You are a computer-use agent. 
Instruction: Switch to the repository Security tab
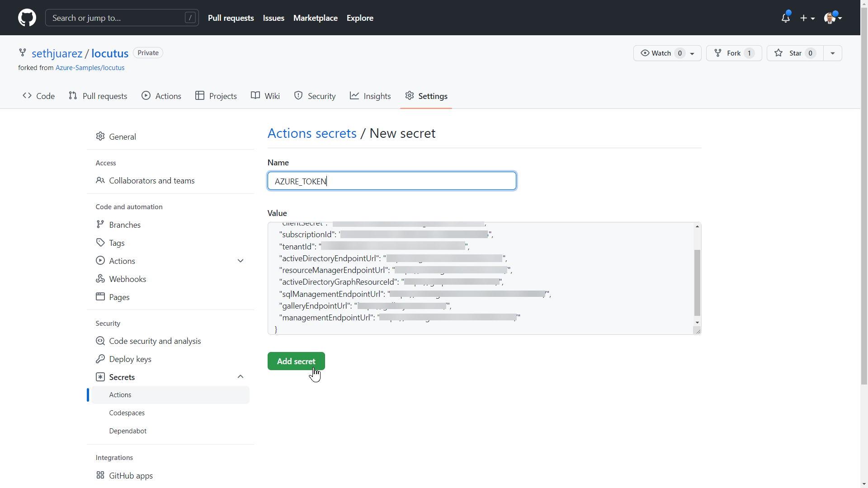point(315,96)
